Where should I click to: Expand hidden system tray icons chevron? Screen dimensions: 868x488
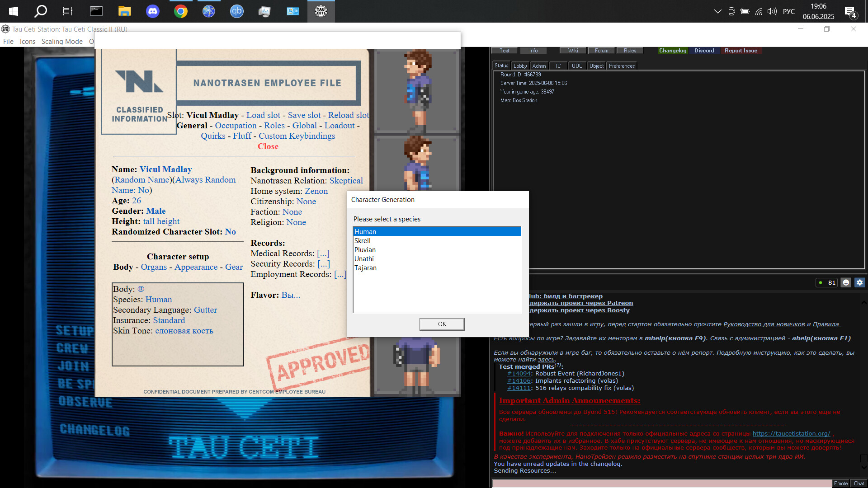pyautogui.click(x=717, y=11)
